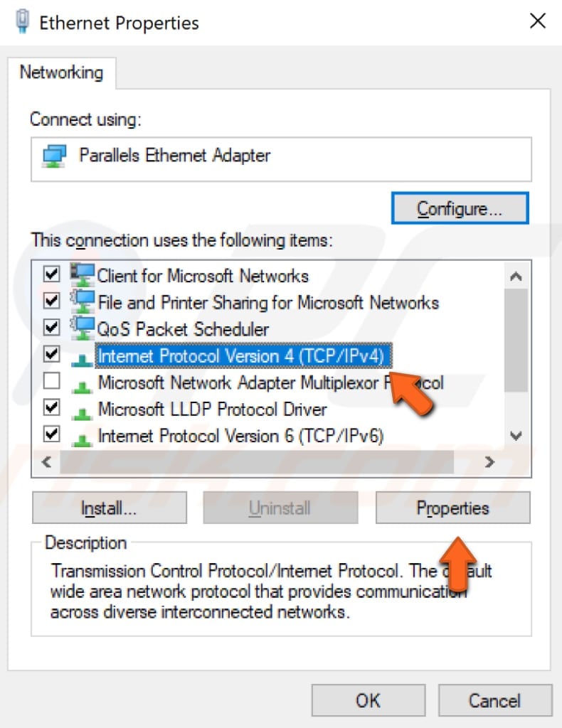This screenshot has width=562, height=728.
Task: Uncheck Internet Protocol Version 6 (TCP/IPv6)
Action: coord(51,435)
